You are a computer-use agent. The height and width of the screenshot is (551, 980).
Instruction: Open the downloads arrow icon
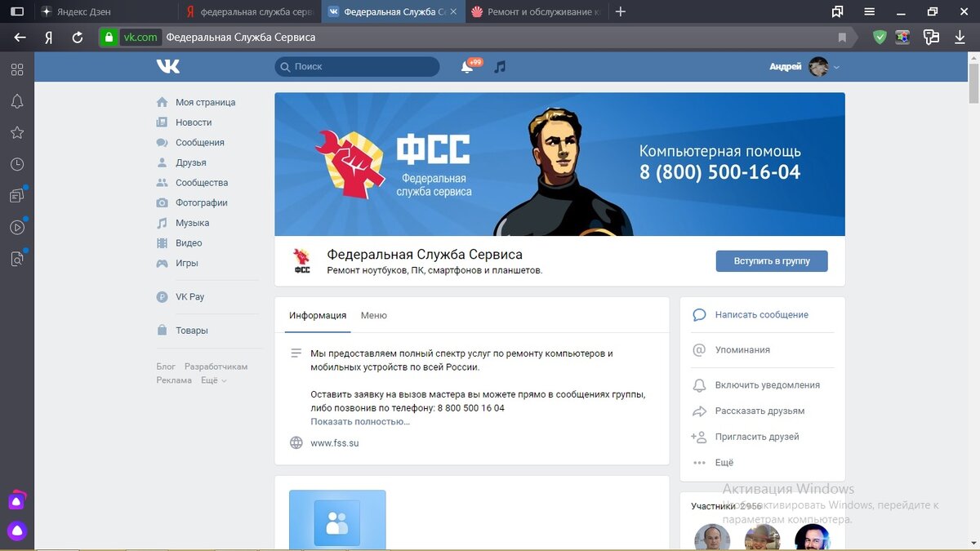(x=960, y=38)
